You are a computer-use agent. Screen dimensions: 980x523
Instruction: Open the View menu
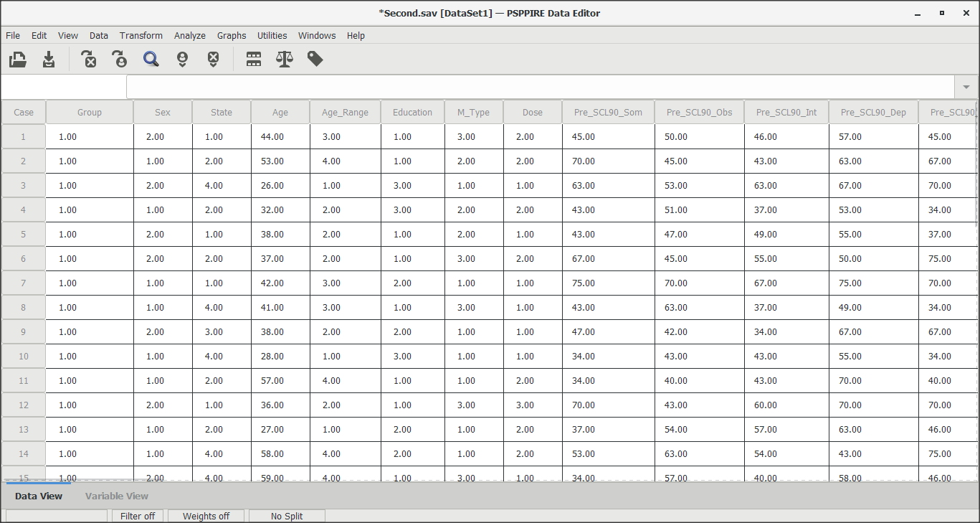pyautogui.click(x=68, y=35)
